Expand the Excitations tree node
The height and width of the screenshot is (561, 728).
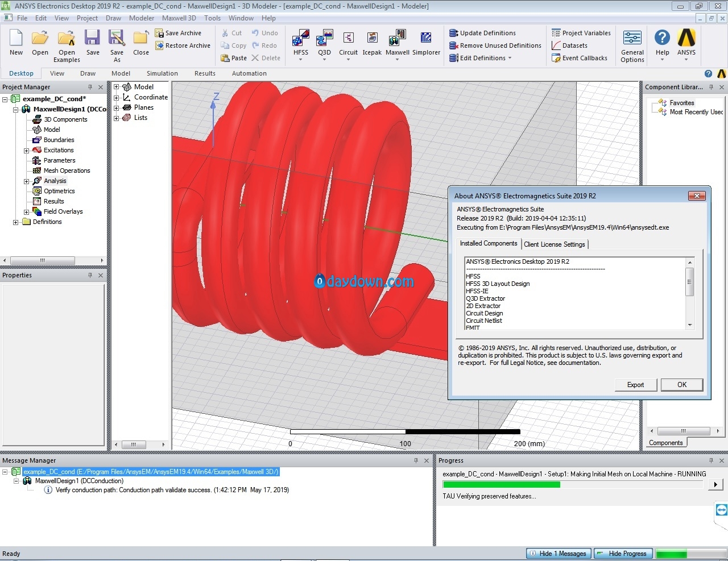[x=26, y=151]
